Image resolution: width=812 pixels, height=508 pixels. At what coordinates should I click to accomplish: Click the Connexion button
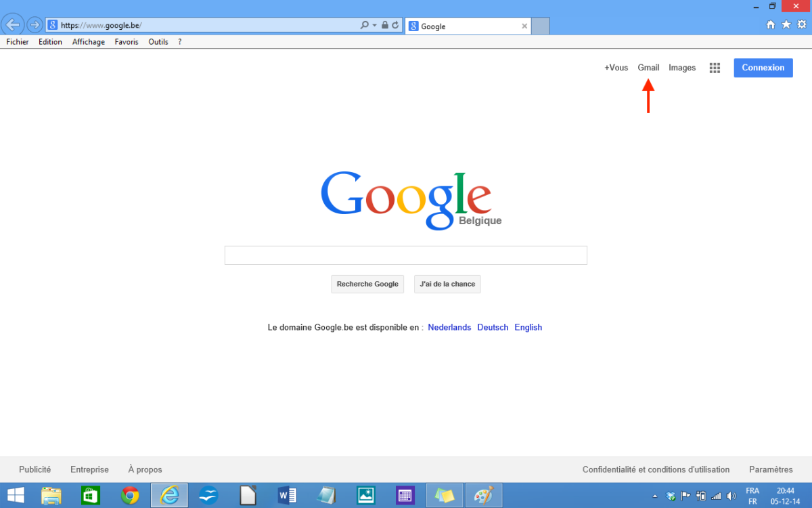(763, 68)
